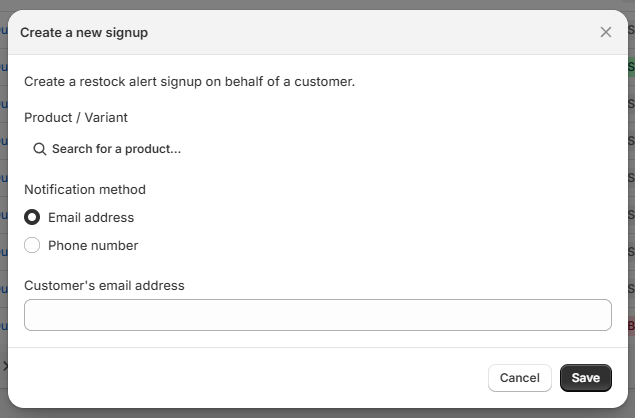Click the customer's email address text box

(x=317, y=315)
